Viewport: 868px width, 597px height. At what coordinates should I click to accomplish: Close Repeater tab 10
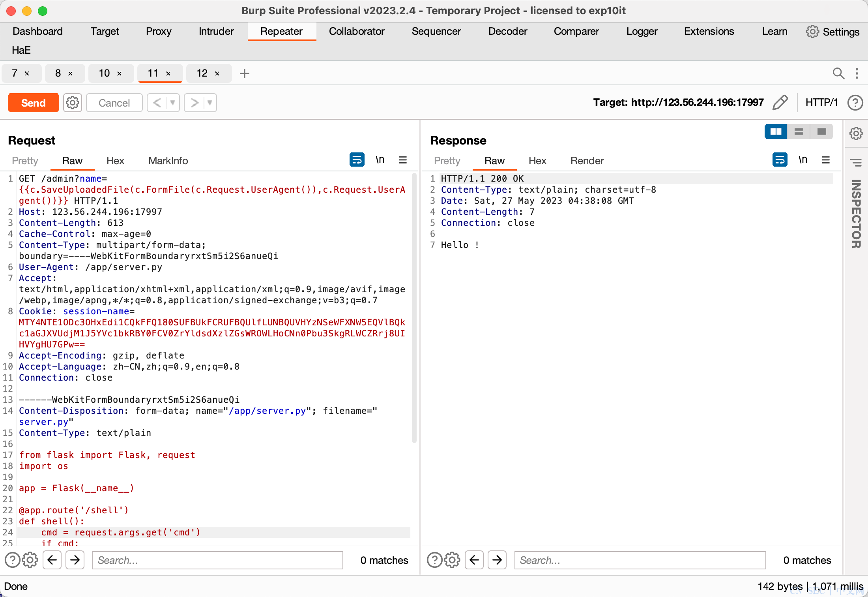(119, 73)
